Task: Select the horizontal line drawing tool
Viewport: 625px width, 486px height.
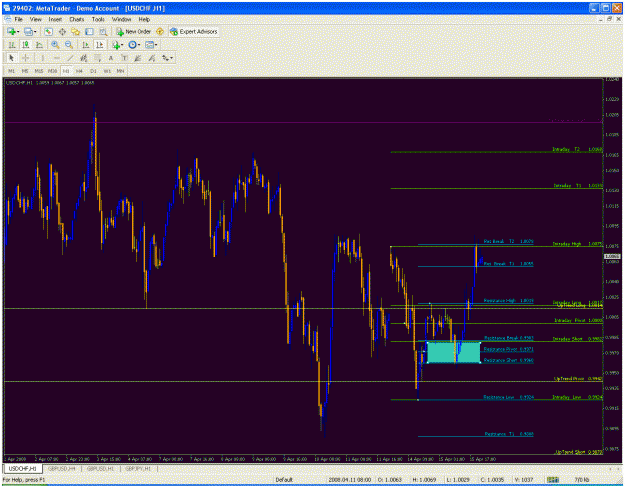Action: point(56,58)
